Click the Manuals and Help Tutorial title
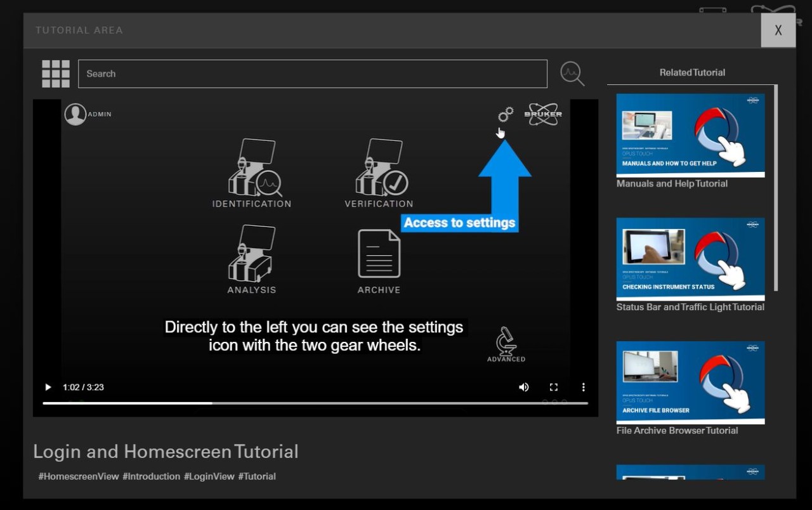 click(672, 183)
